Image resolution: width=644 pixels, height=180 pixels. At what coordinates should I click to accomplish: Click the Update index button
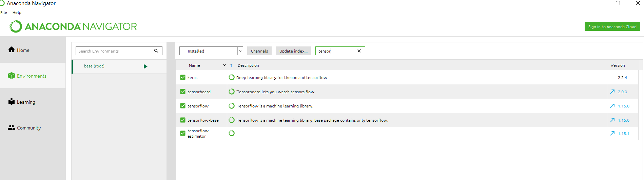click(293, 51)
